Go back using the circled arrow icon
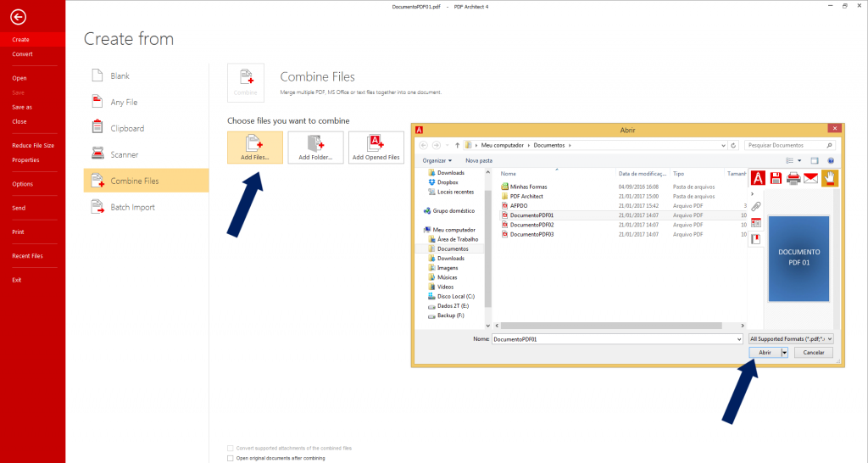The height and width of the screenshot is (463, 868). coord(18,17)
